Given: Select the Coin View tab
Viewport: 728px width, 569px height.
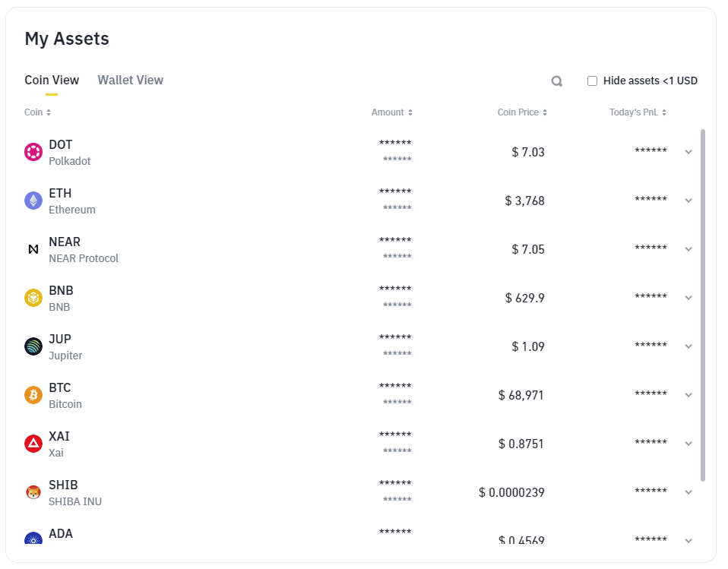Looking at the screenshot, I should click(x=52, y=81).
